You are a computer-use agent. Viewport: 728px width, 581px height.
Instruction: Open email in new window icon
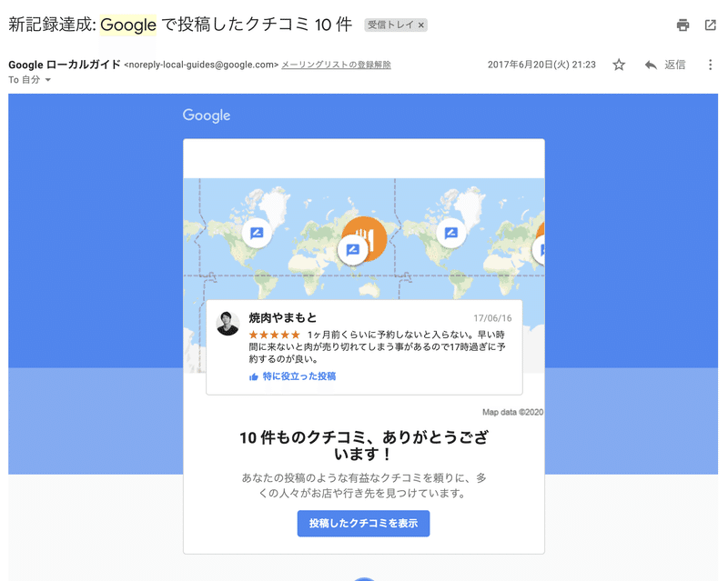pyautogui.click(x=711, y=25)
